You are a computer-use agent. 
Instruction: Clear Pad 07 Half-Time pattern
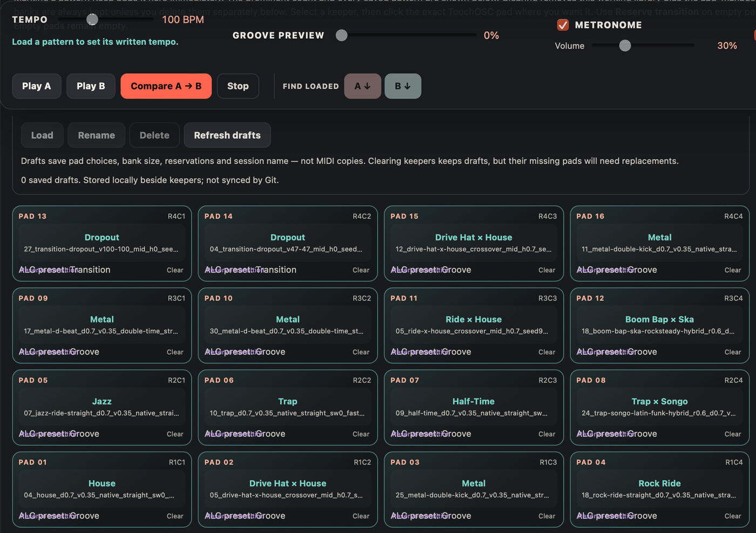[547, 434]
